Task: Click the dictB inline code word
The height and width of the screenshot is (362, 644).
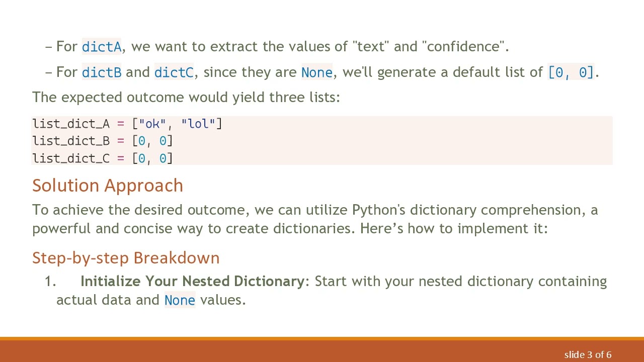Action: coord(102,72)
